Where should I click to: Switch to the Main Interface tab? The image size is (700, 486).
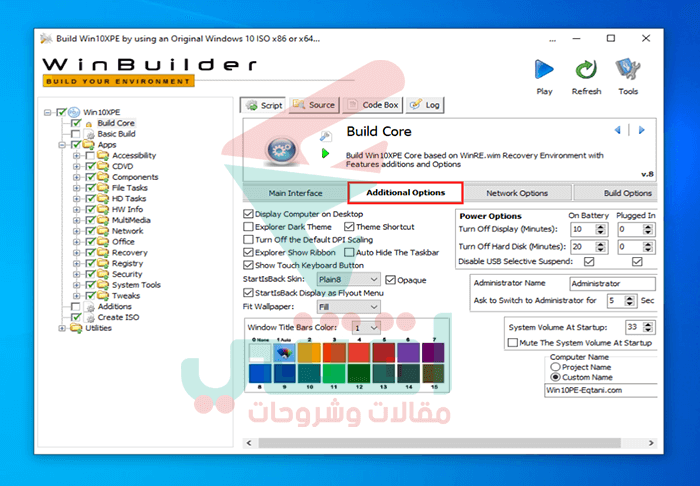point(295,193)
